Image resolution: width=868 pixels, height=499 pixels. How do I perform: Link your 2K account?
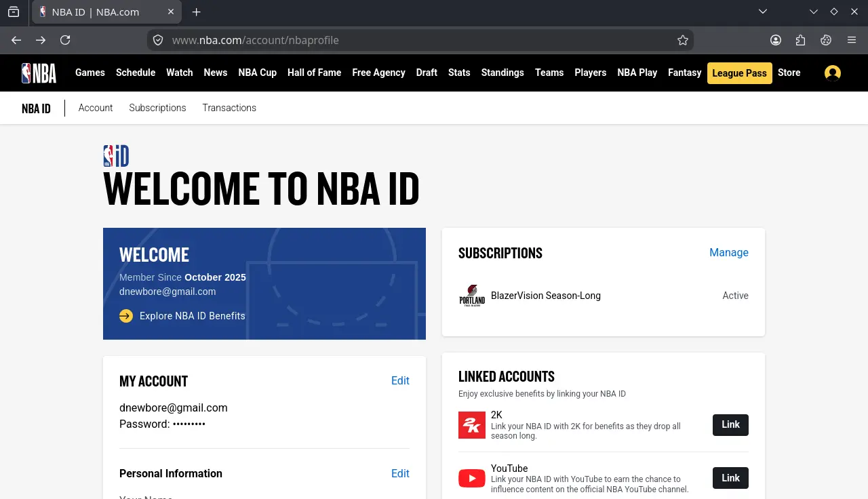point(730,425)
